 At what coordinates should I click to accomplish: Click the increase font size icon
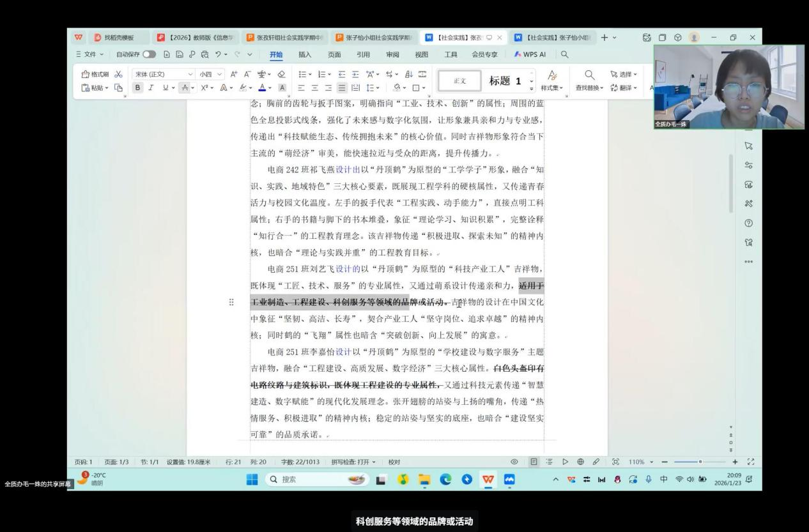234,75
